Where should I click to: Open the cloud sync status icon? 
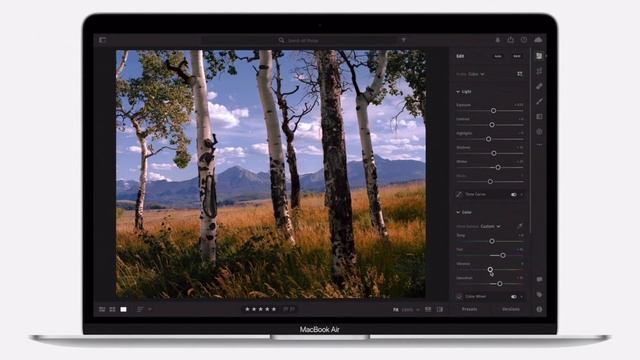click(538, 40)
